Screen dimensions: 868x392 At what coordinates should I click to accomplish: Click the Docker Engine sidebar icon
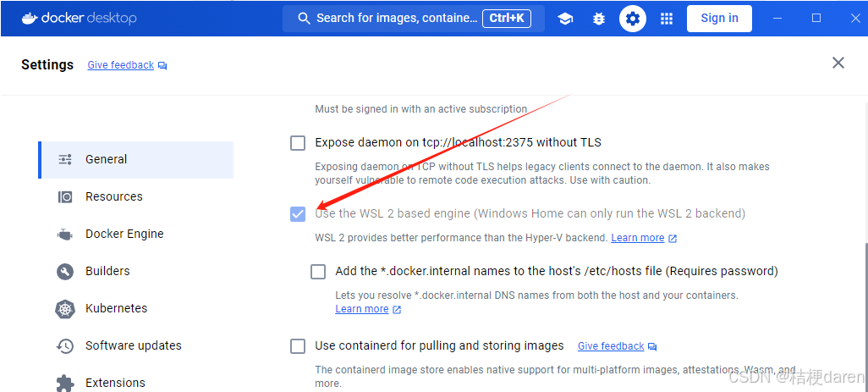pyautogui.click(x=65, y=235)
